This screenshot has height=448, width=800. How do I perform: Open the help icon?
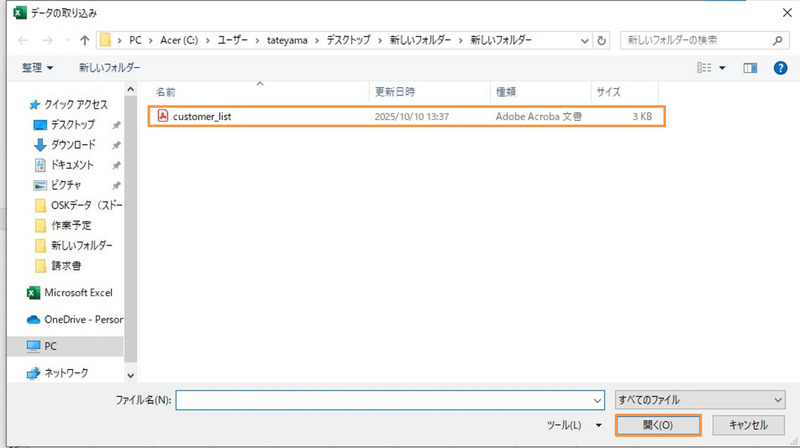[x=780, y=67]
